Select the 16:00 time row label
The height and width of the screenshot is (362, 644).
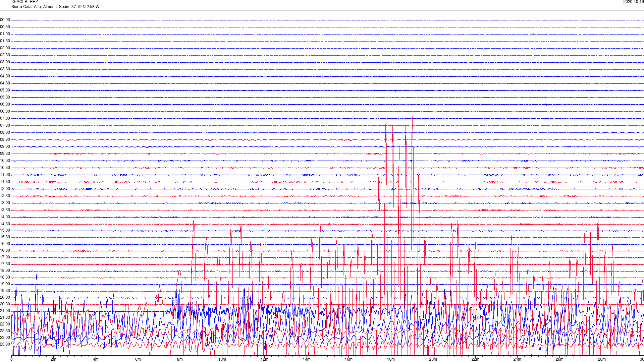(x=5, y=244)
